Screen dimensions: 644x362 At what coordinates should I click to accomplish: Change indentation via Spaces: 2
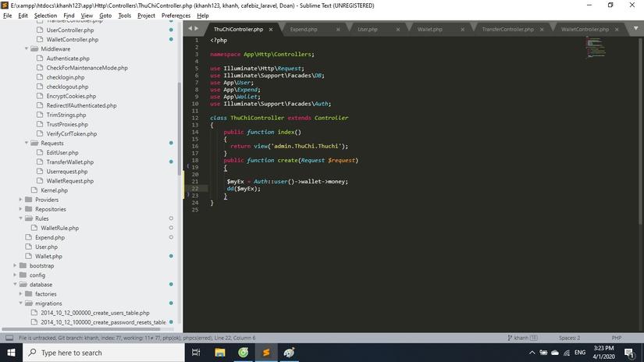click(x=569, y=338)
